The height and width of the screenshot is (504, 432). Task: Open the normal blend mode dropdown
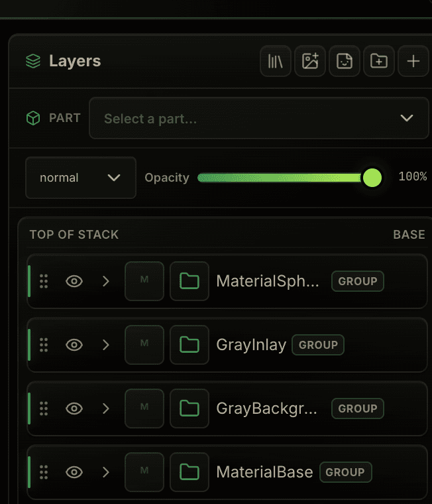(x=81, y=178)
